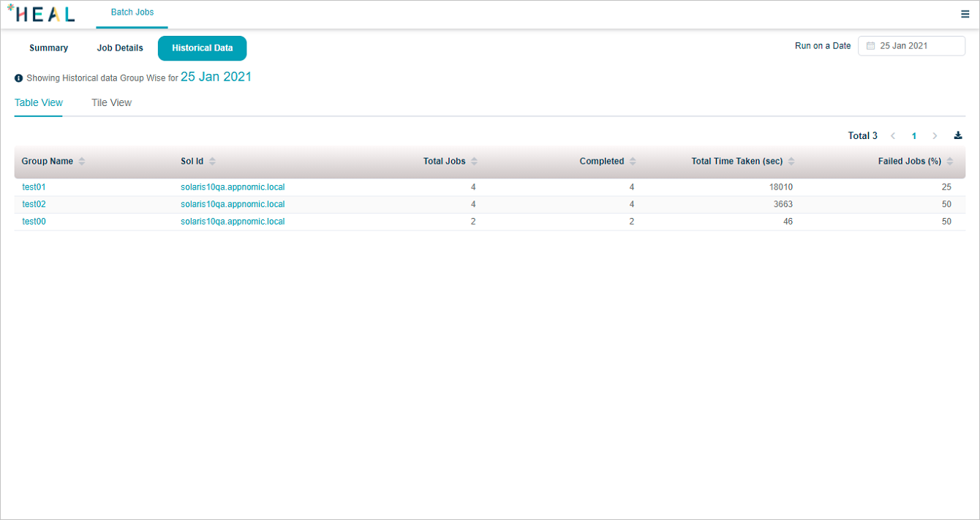Switch to Tile View
980x520 pixels.
[111, 103]
